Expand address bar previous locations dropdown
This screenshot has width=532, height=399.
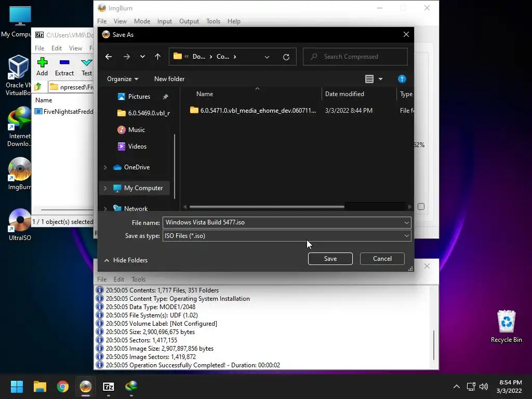[x=267, y=57]
